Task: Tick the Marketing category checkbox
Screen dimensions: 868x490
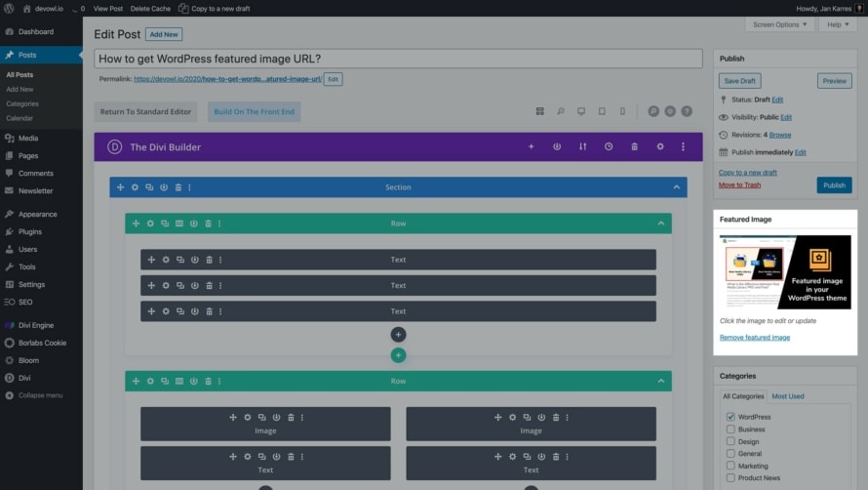Action: click(x=730, y=466)
